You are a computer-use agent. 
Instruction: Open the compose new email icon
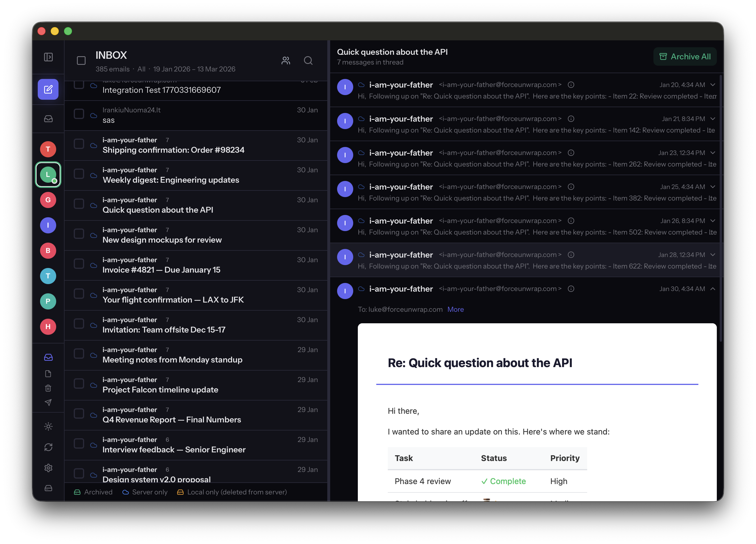48,89
